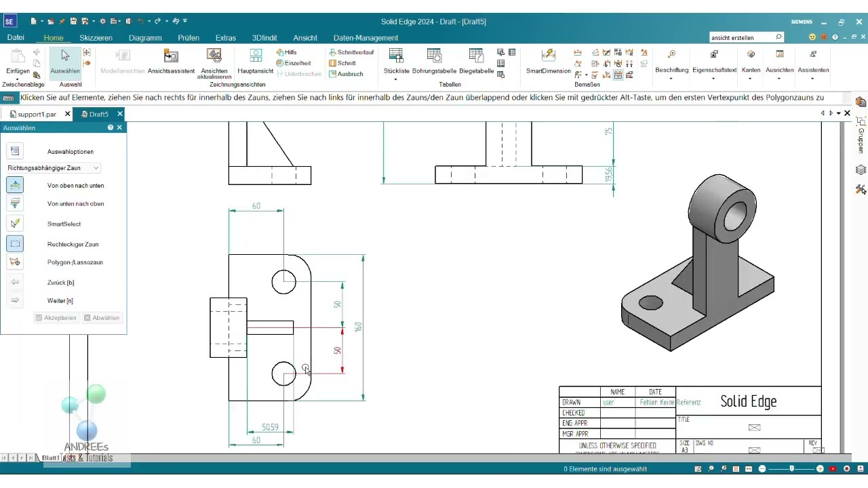This screenshot has width=868, height=488.
Task: Enable Polygon-/Lassozaun fence mode
Action: pyautogui.click(x=15, y=262)
